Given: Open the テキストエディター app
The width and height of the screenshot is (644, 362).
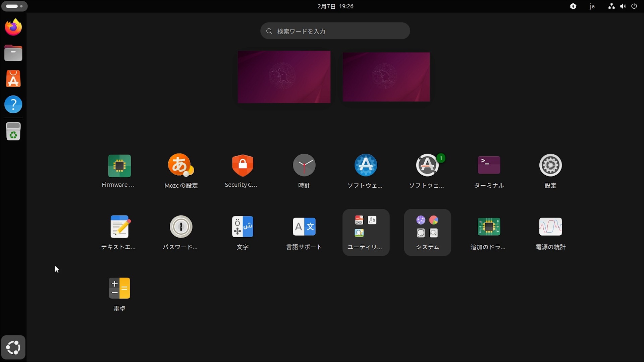Looking at the screenshot, I should [119, 227].
